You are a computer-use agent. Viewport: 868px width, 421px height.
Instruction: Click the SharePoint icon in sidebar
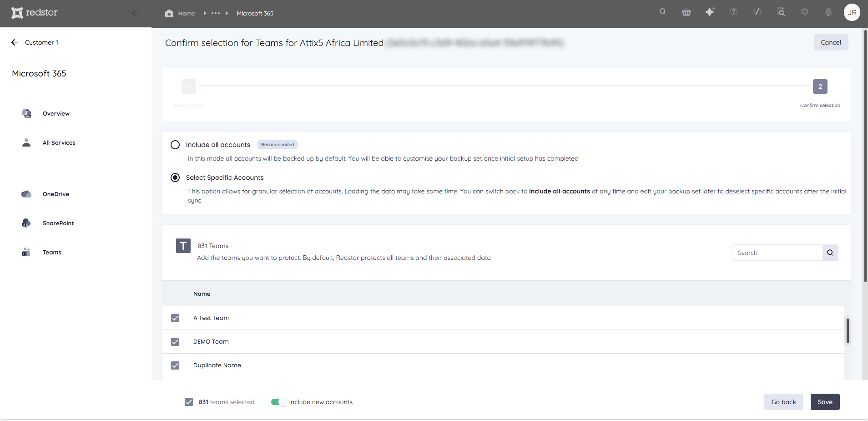coord(26,223)
